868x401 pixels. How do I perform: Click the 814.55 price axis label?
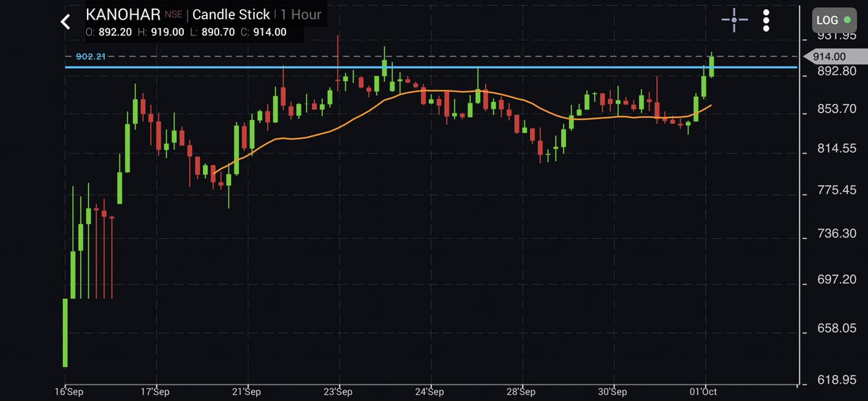pyautogui.click(x=836, y=149)
